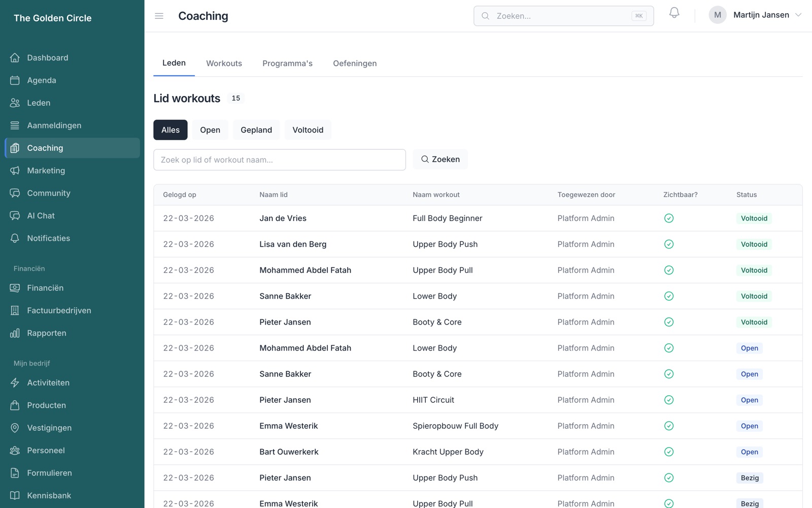The width and height of the screenshot is (812, 508).
Task: Click the Leden people icon in sidebar
Action: point(15,103)
